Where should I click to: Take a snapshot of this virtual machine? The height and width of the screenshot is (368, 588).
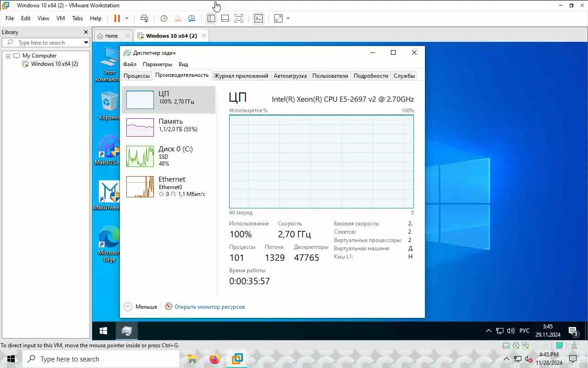(164, 18)
